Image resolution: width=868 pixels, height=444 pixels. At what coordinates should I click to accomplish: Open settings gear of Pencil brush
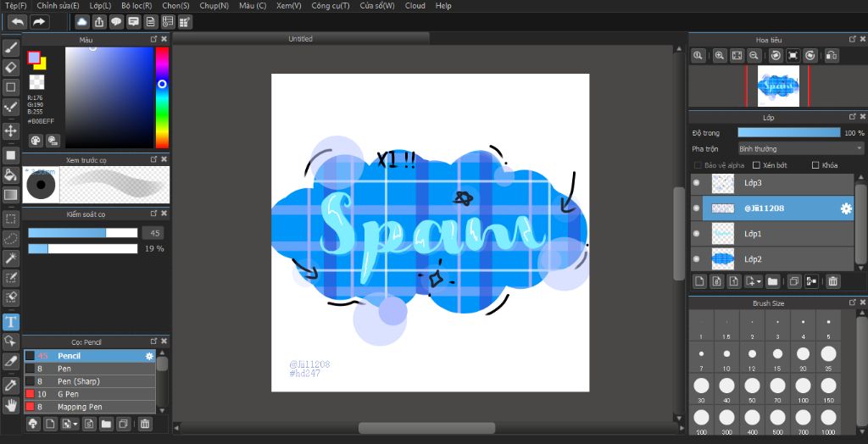click(149, 357)
